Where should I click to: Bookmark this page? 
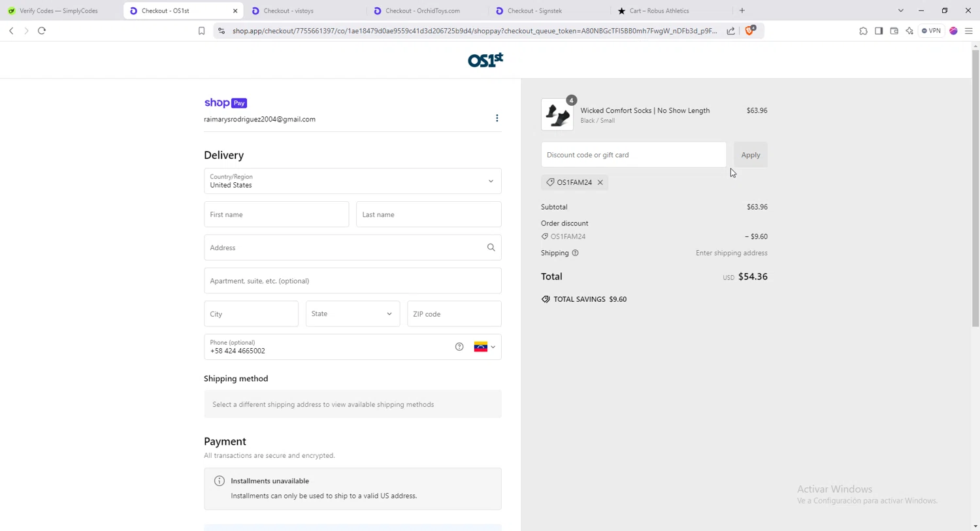[x=201, y=31]
